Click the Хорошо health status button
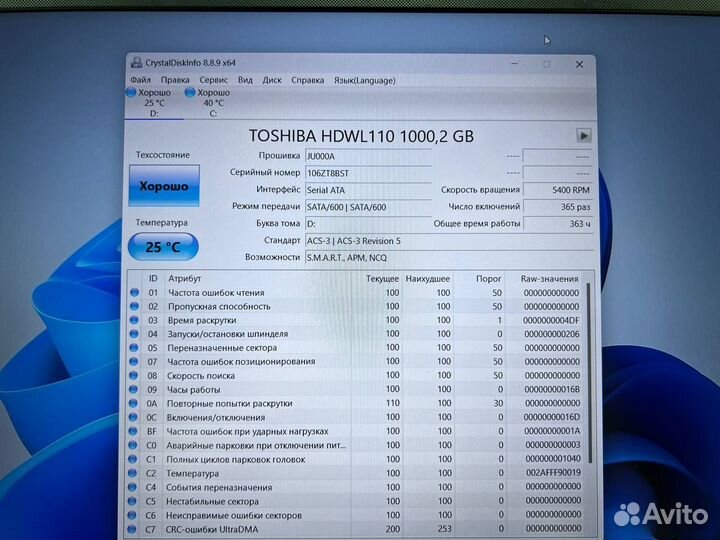Viewport: 720px width, 540px height. 164,186
